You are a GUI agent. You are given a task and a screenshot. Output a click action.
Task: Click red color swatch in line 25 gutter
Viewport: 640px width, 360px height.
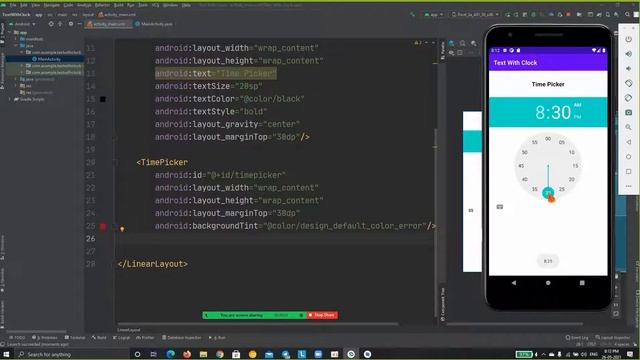(103, 226)
